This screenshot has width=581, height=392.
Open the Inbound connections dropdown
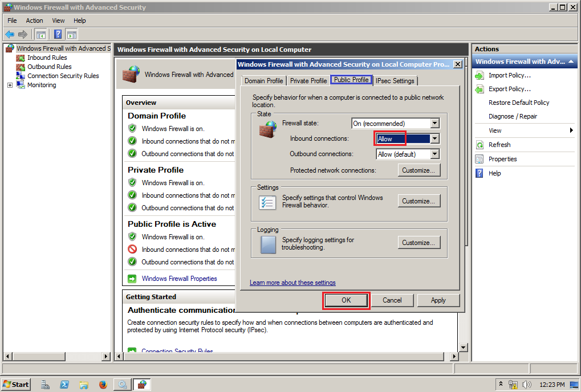coord(434,138)
